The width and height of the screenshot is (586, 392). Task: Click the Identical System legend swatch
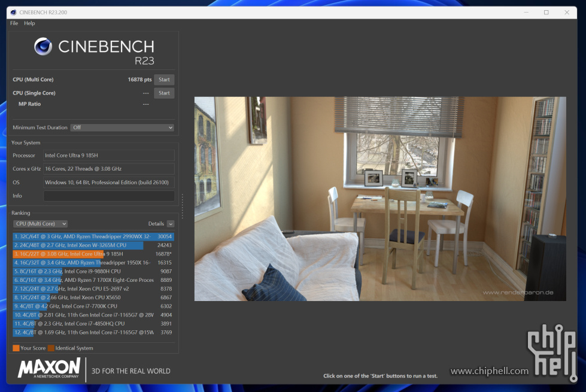point(51,348)
